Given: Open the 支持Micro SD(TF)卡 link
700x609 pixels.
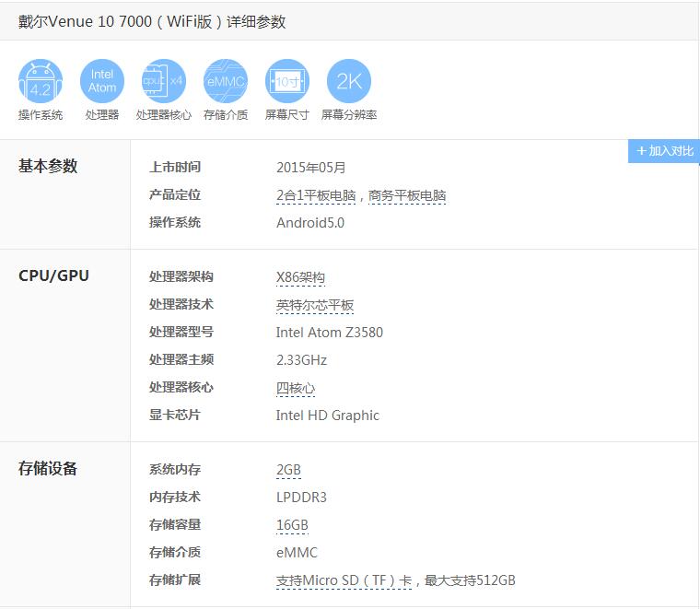Looking at the screenshot, I should point(344,580).
